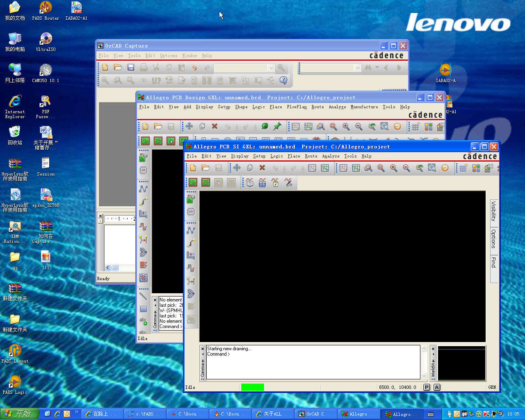Open the Analyze menu in Allegro PCB SI
Image resolution: width=525 pixels, height=420 pixels.
click(331, 156)
